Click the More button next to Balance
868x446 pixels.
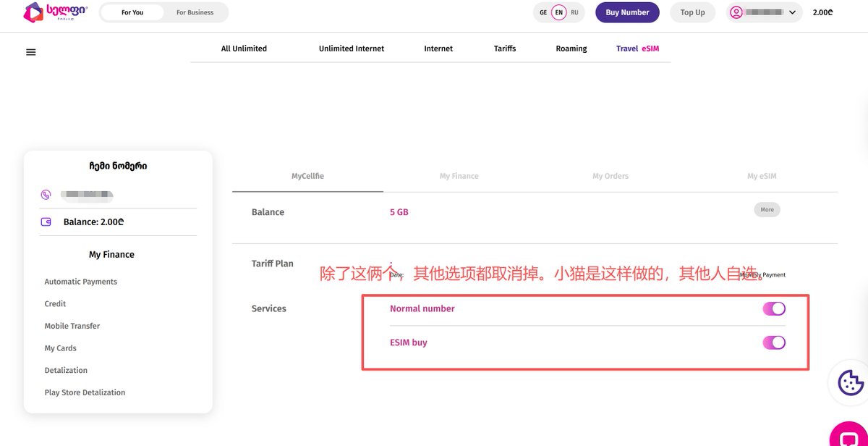(767, 210)
